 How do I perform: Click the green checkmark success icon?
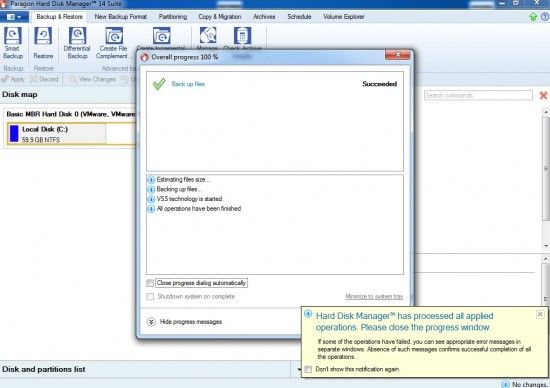(x=159, y=84)
